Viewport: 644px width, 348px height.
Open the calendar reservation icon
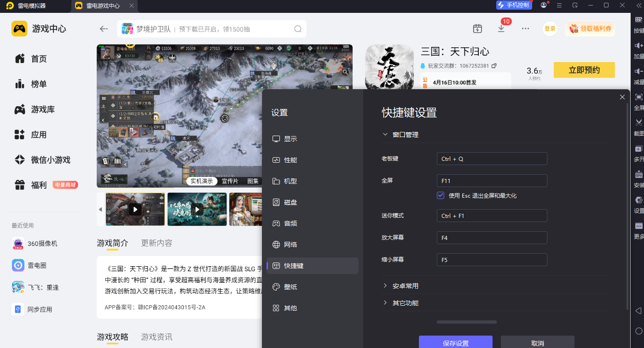coord(477,29)
